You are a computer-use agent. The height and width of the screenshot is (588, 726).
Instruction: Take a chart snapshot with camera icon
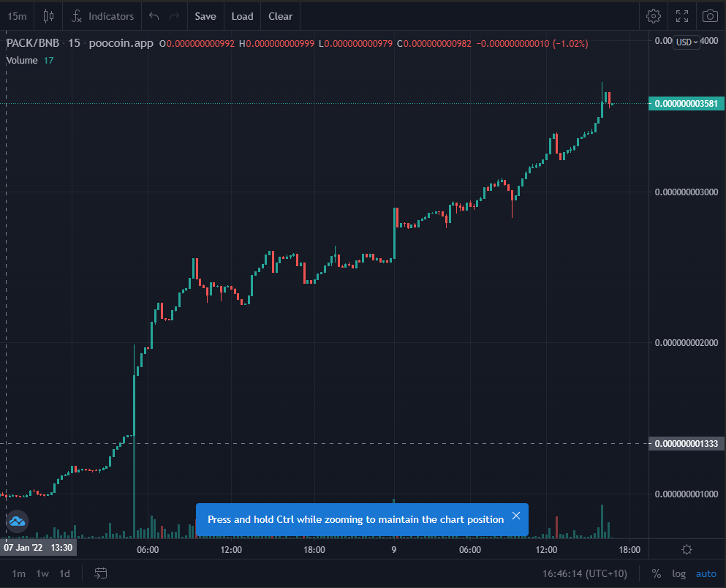[710, 16]
